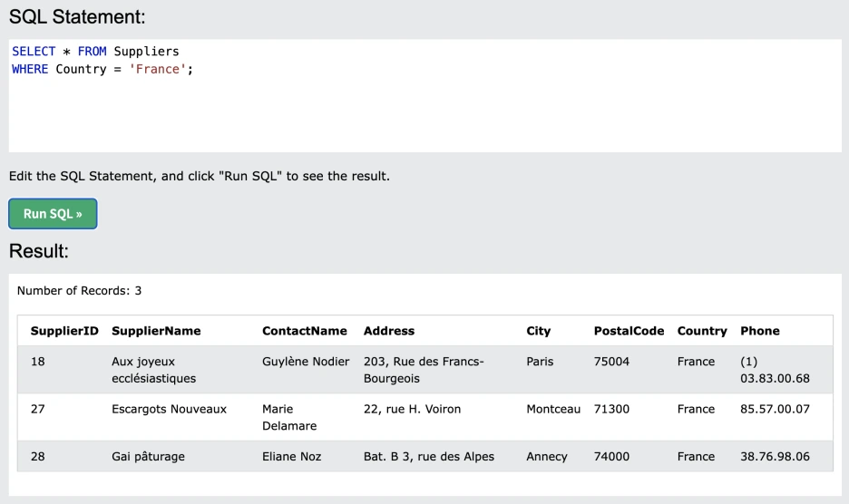Click the City column header
The width and height of the screenshot is (849, 504).
[x=539, y=331]
